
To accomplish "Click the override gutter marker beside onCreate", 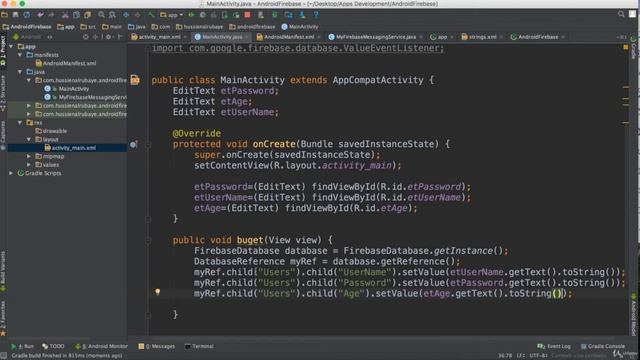I will [133, 144].
